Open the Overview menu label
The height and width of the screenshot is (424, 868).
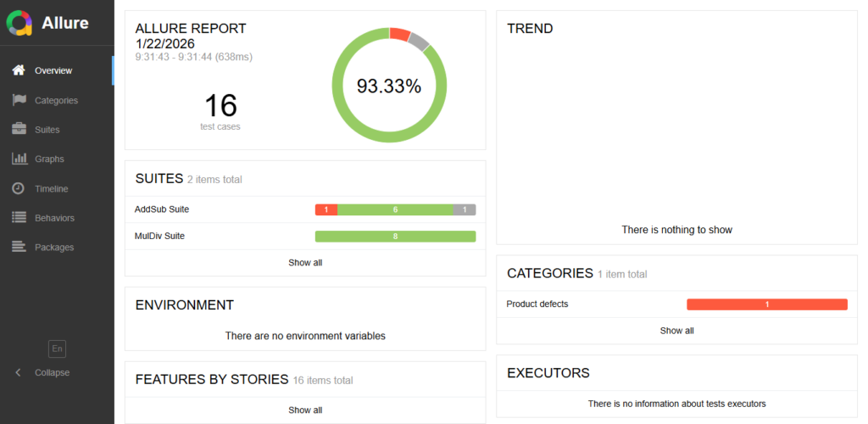coord(53,71)
